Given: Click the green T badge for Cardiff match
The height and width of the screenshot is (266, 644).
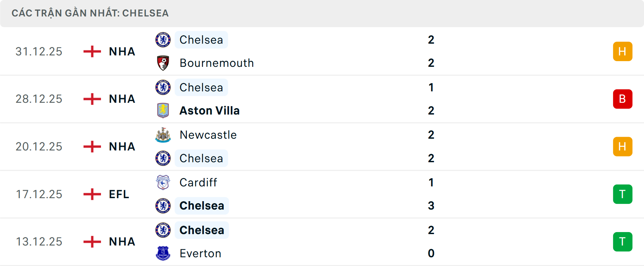Looking at the screenshot, I should click(x=623, y=194).
